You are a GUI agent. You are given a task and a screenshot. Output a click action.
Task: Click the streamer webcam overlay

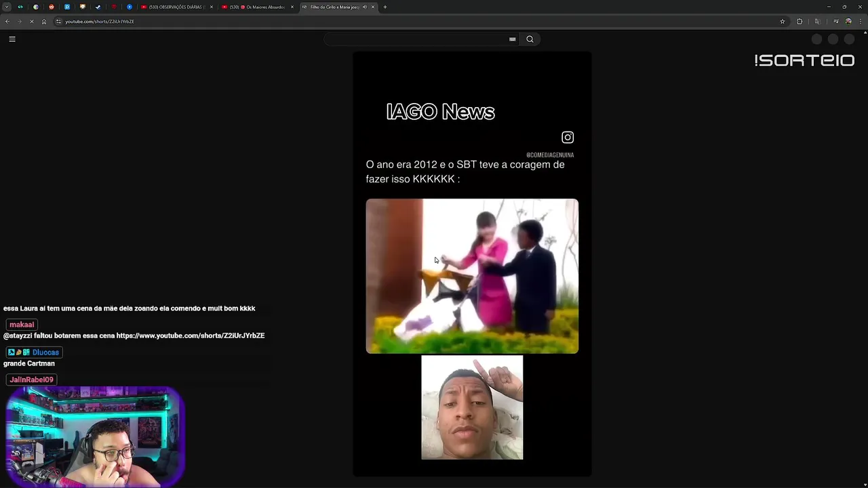click(95, 437)
